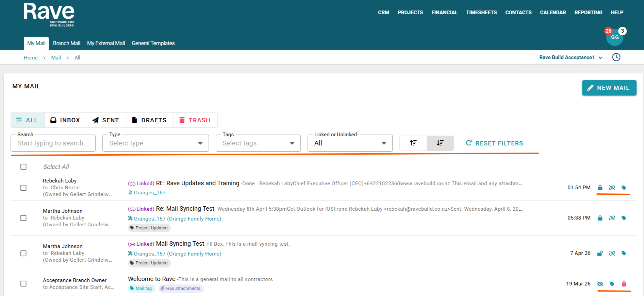Delete the Welcome to Rave email

click(624, 284)
